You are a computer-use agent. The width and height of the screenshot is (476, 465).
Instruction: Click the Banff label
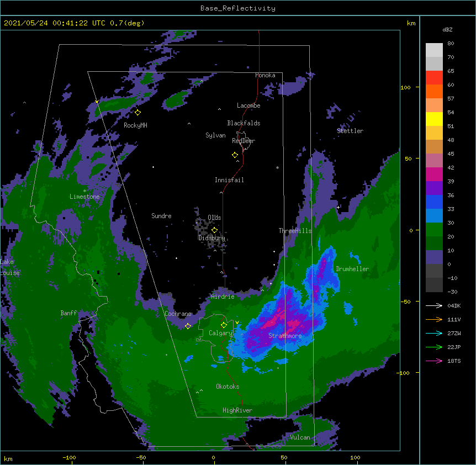pos(68,313)
